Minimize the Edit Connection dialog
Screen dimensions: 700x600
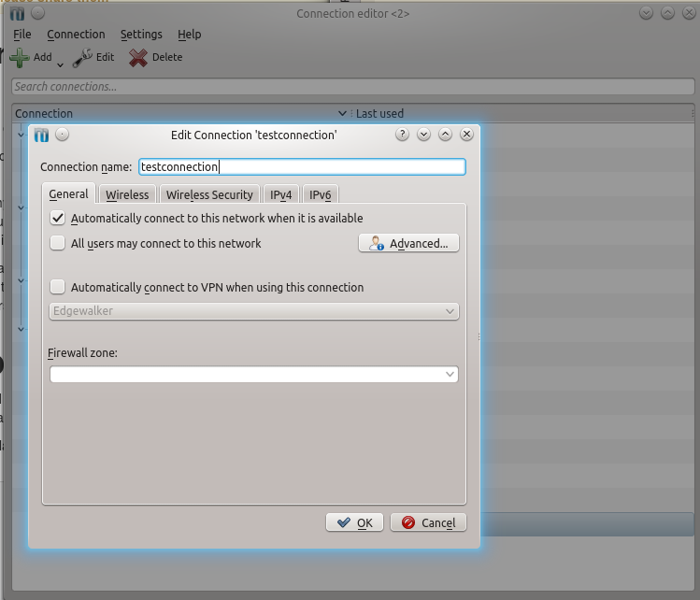coord(423,135)
